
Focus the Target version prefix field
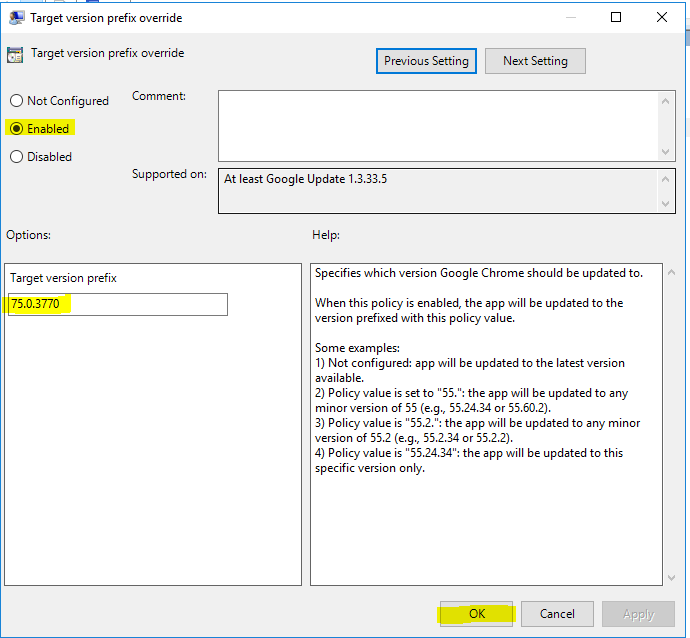(118, 305)
